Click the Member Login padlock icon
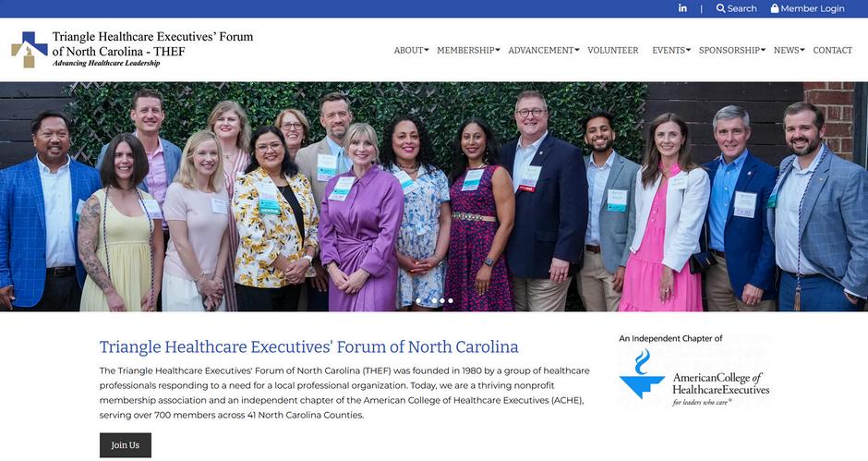The height and width of the screenshot is (461, 868). coord(775,8)
